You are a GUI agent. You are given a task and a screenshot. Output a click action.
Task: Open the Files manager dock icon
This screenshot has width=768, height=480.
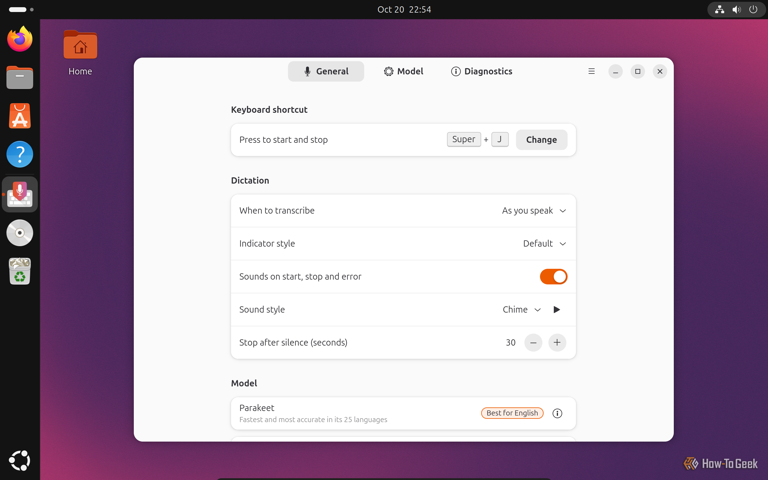(20, 77)
